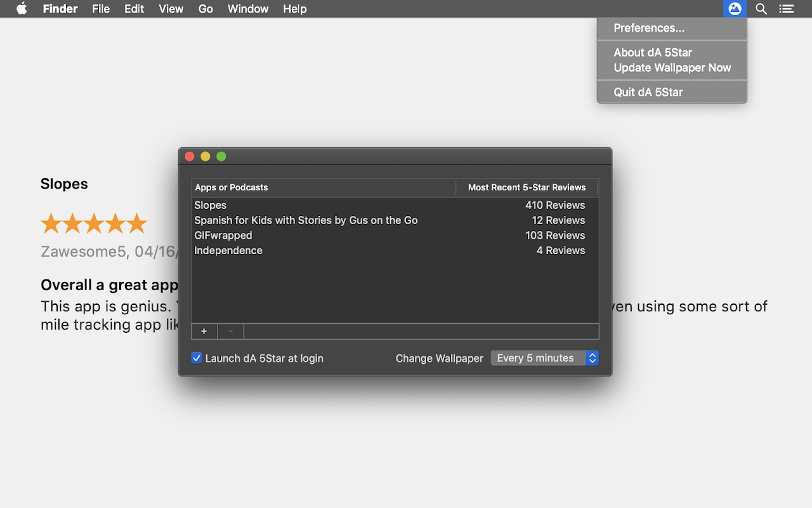The width and height of the screenshot is (812, 508).
Task: Choose Quit dA 5Star
Action: pyautogui.click(x=672, y=92)
